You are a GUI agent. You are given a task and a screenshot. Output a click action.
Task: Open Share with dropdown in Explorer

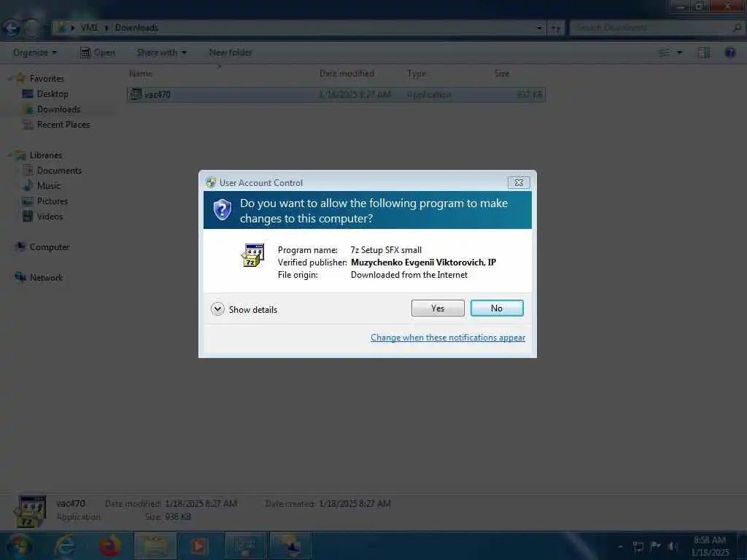161,52
